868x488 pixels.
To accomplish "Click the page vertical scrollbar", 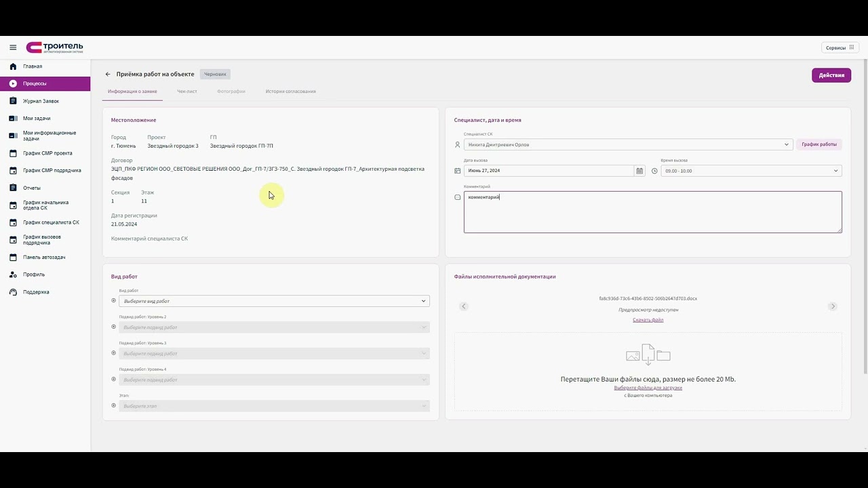I will point(865,217).
